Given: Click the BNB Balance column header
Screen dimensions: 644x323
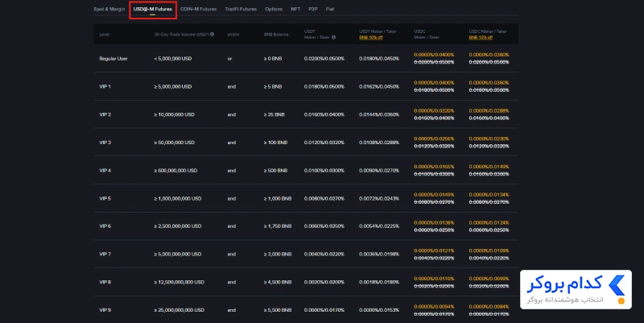Looking at the screenshot, I should 276,35.
